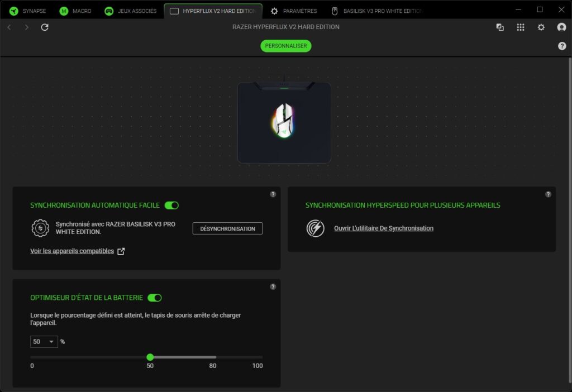Toggle Optimiseur d'état de la batterie switch
This screenshot has height=392, width=572.
click(154, 298)
